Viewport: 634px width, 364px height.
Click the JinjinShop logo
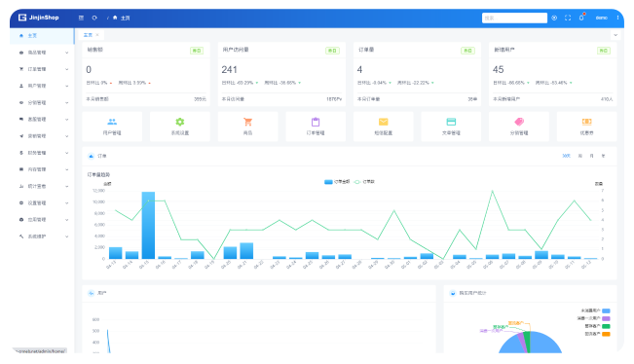tap(38, 18)
